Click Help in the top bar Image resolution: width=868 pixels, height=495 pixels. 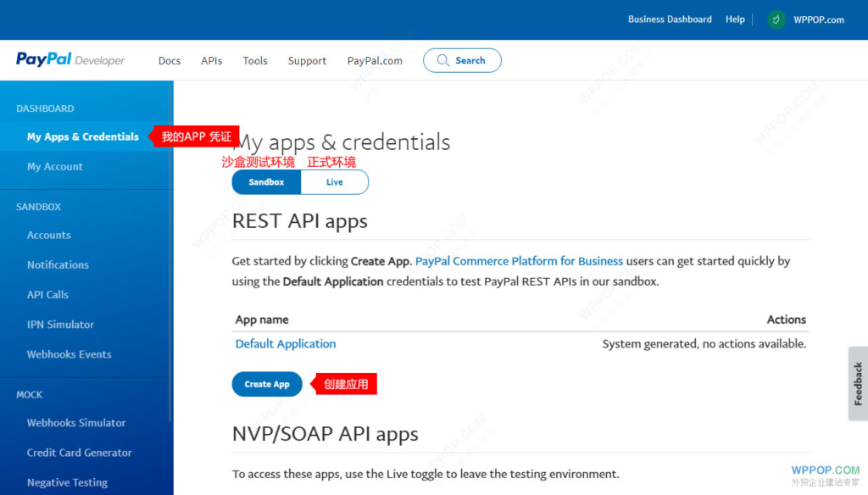click(x=735, y=19)
